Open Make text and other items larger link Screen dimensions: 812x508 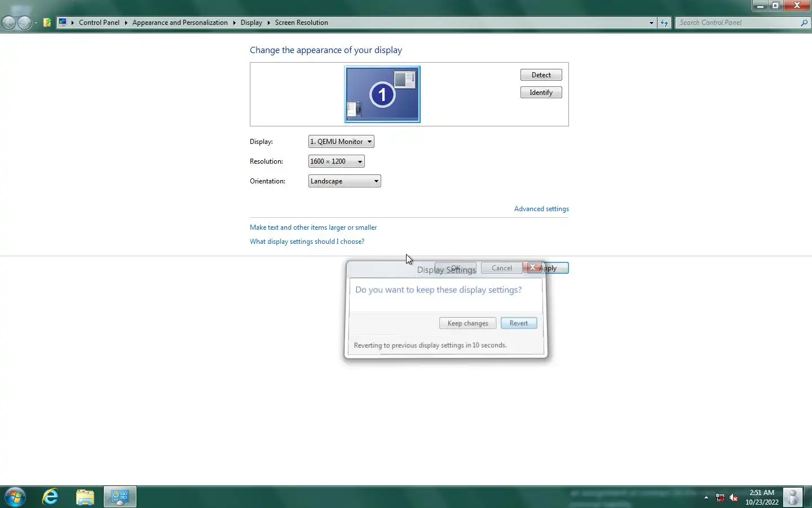[313, 227]
